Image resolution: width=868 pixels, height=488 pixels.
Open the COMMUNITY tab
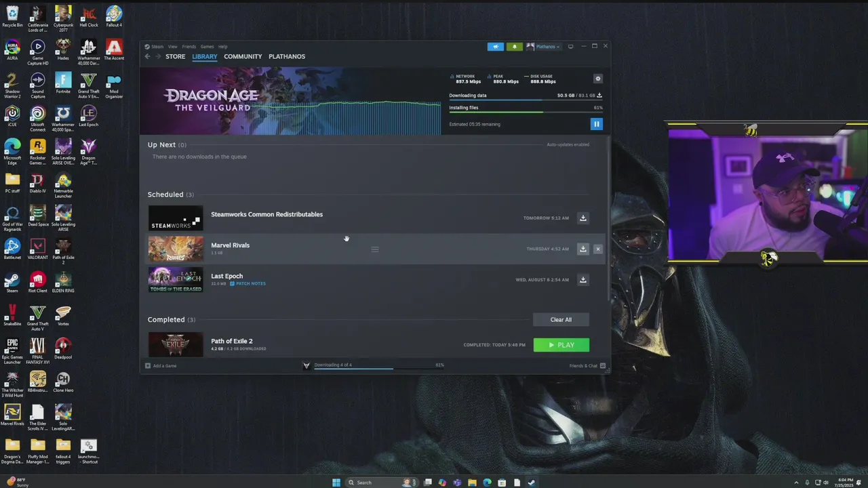click(x=243, y=56)
